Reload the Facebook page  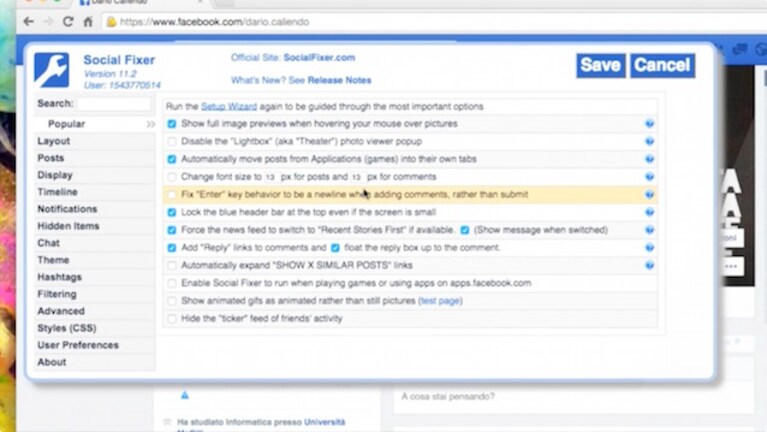click(x=68, y=22)
